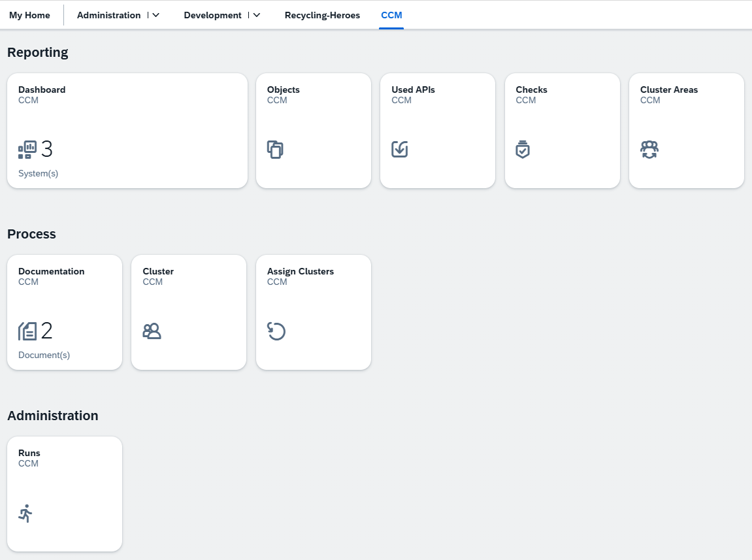Open the Assign Clusters tile title
Image resolution: width=752 pixels, height=560 pixels.
pyautogui.click(x=301, y=272)
